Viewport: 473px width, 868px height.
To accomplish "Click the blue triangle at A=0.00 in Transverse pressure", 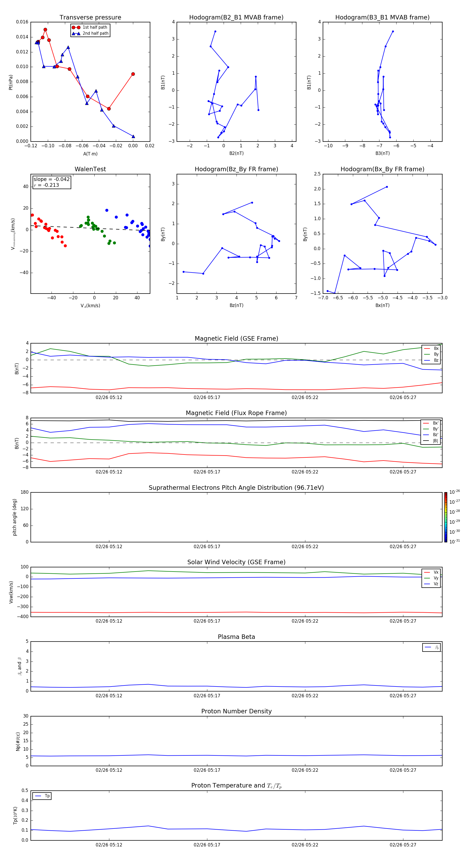I will (x=133, y=137).
